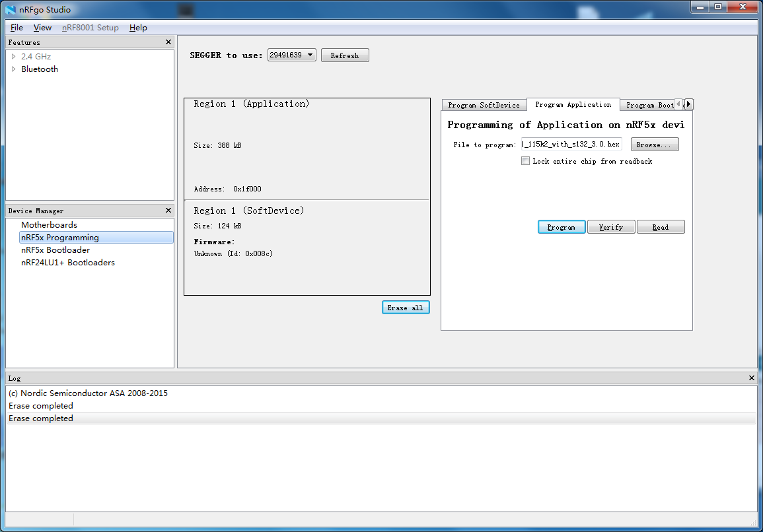The image size is (763, 532).
Task: Click the Address: 0x1f000 text
Action: click(x=227, y=189)
